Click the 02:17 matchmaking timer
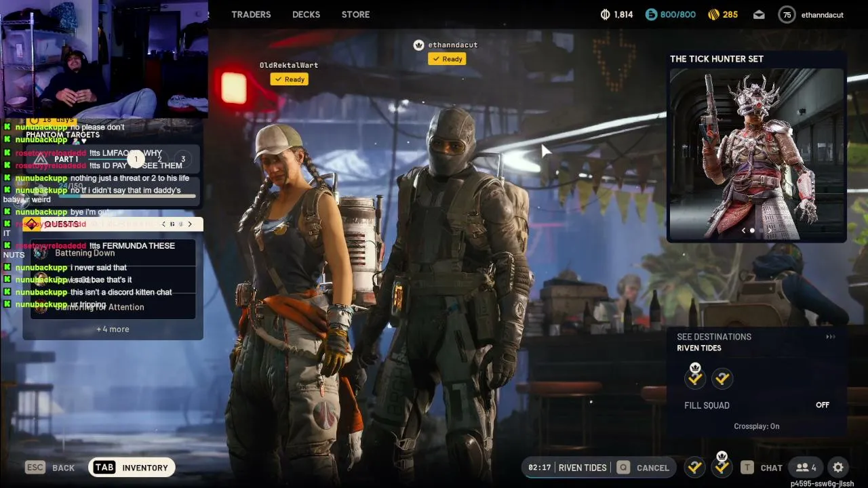Viewport: 868px width, 488px height. tap(540, 468)
